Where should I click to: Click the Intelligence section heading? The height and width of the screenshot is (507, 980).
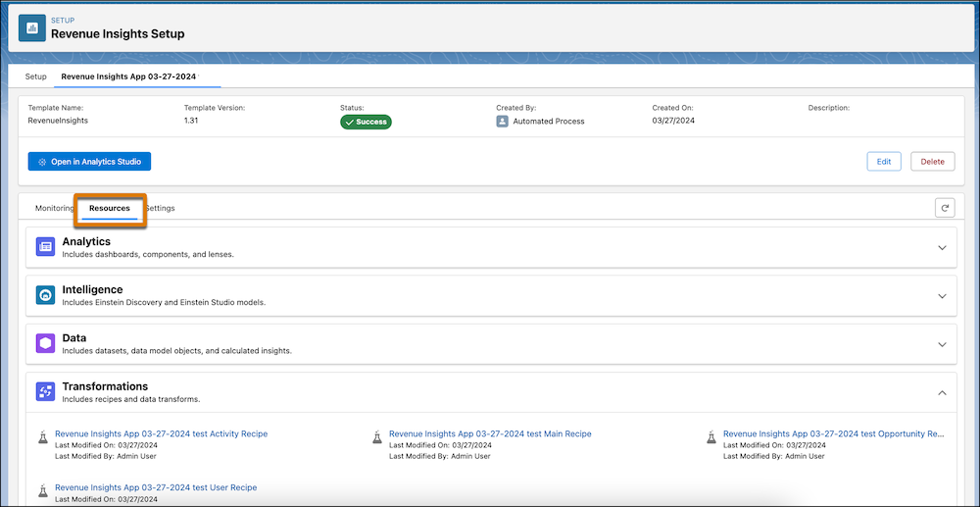pyautogui.click(x=92, y=289)
